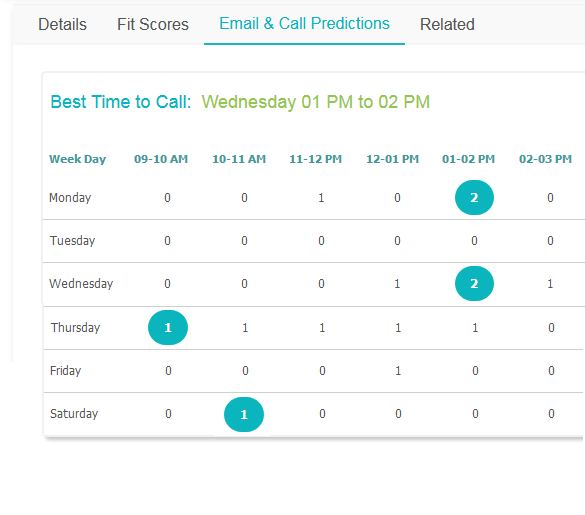Click the Week Day column header

point(78,159)
